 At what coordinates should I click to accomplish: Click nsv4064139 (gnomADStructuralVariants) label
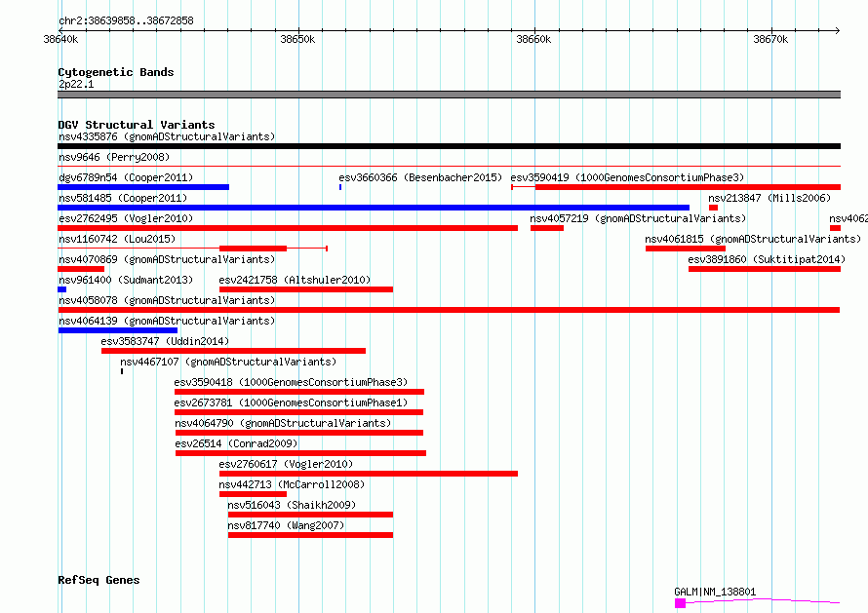coord(167,321)
